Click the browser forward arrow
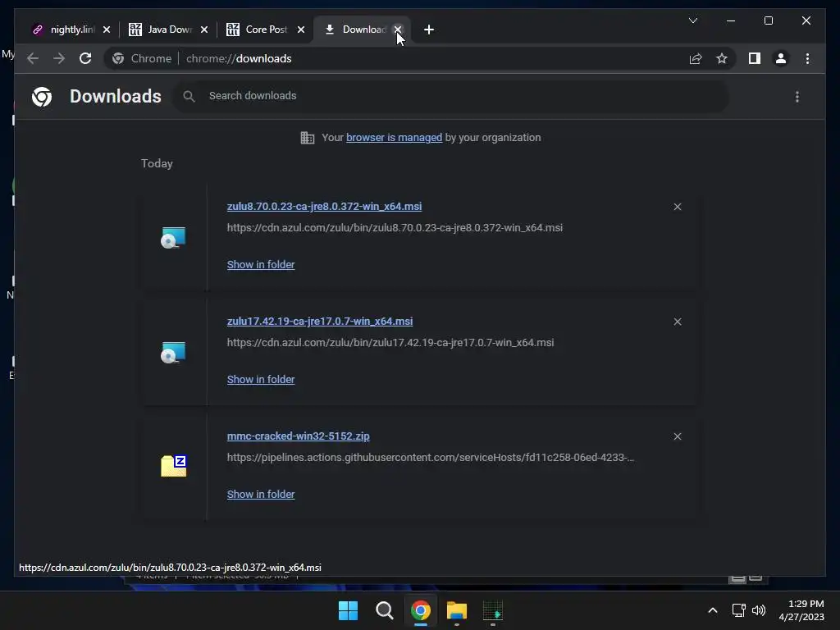The width and height of the screenshot is (840, 630). pyautogui.click(x=59, y=58)
